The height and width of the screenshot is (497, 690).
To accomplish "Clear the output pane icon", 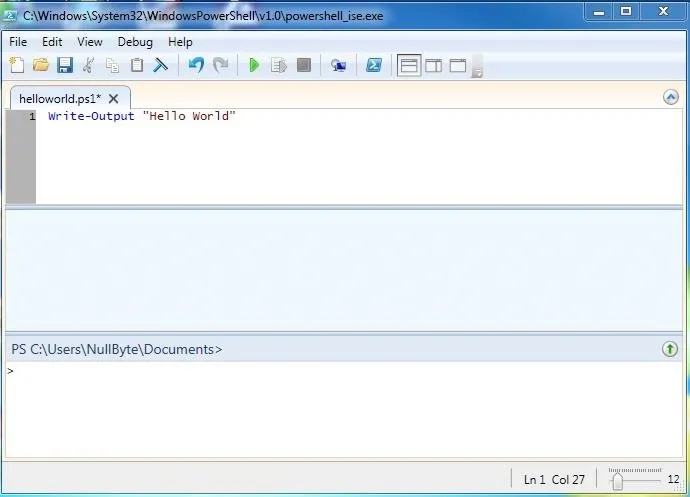I will tap(161, 65).
